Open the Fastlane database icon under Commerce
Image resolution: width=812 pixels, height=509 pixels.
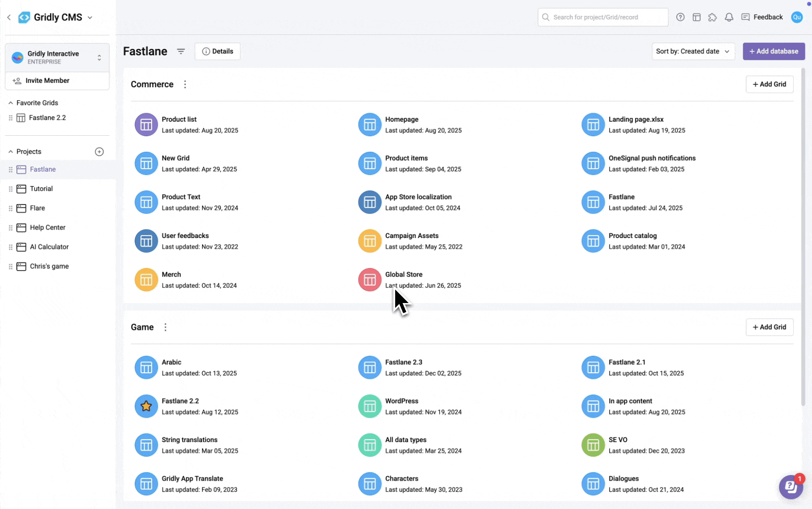pyautogui.click(x=593, y=202)
